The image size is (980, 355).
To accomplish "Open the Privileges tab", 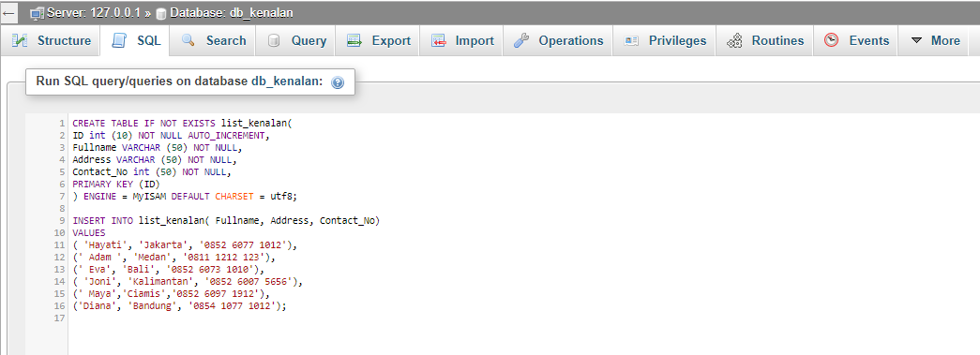I will pos(664,40).
